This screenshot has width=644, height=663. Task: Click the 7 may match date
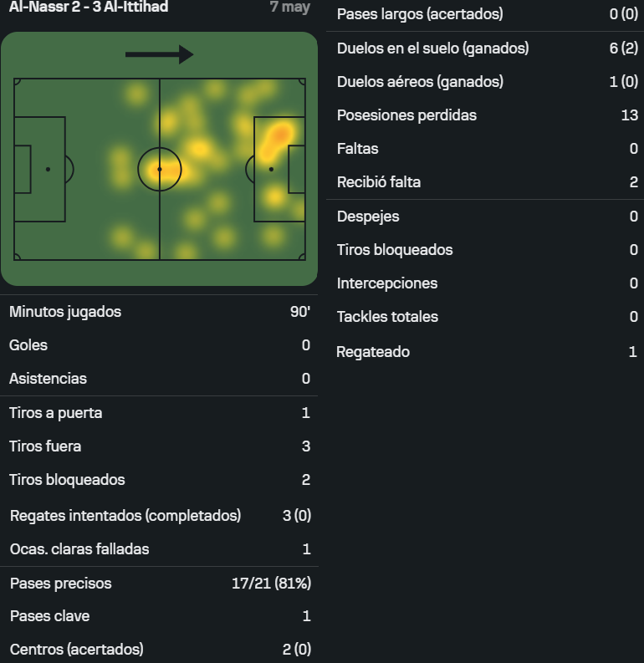tap(290, 7)
